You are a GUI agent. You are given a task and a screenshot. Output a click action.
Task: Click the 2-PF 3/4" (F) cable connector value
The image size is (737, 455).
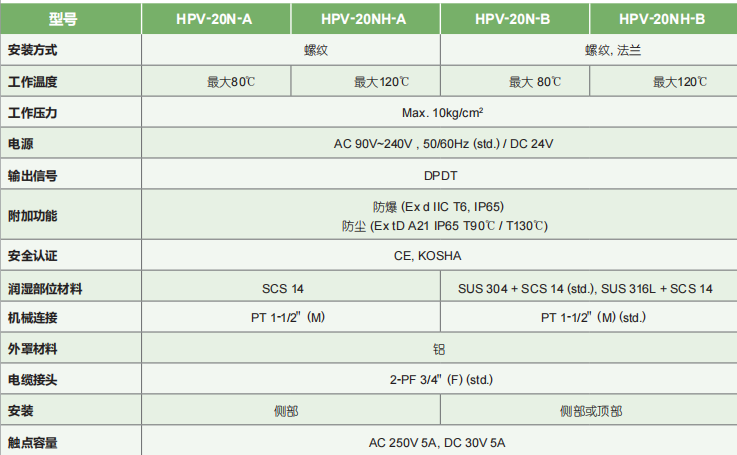[439, 380]
